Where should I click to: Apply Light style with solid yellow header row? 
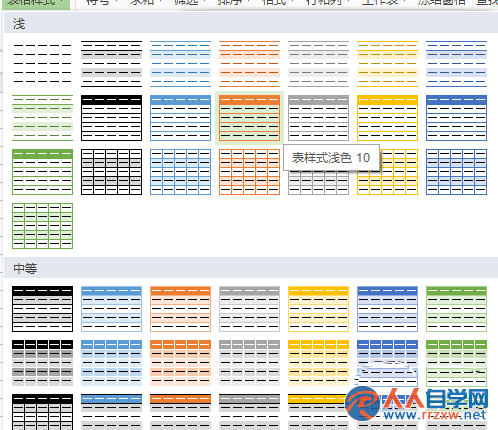tap(387, 118)
